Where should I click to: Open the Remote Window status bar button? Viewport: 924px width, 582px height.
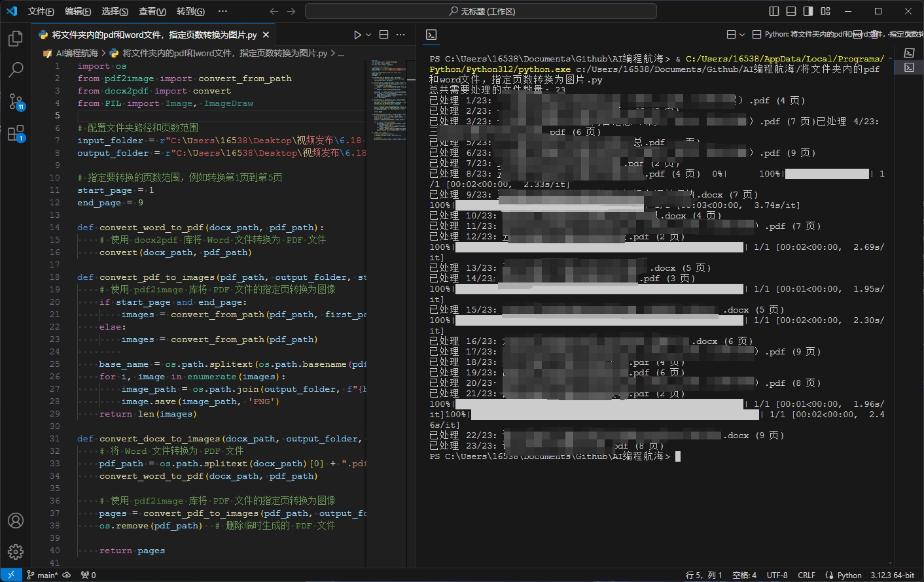[11, 575]
